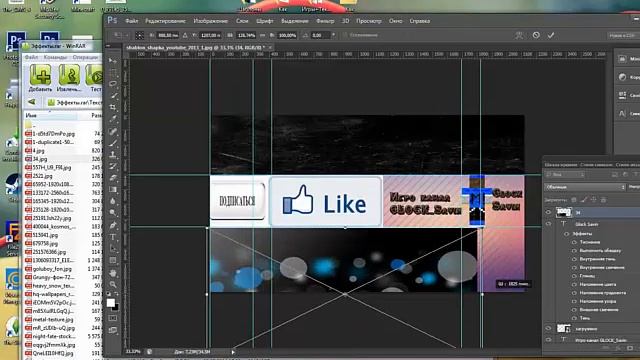Select the Horizontal Type tool
This screenshot has width=640, height=360.
coord(113,237)
